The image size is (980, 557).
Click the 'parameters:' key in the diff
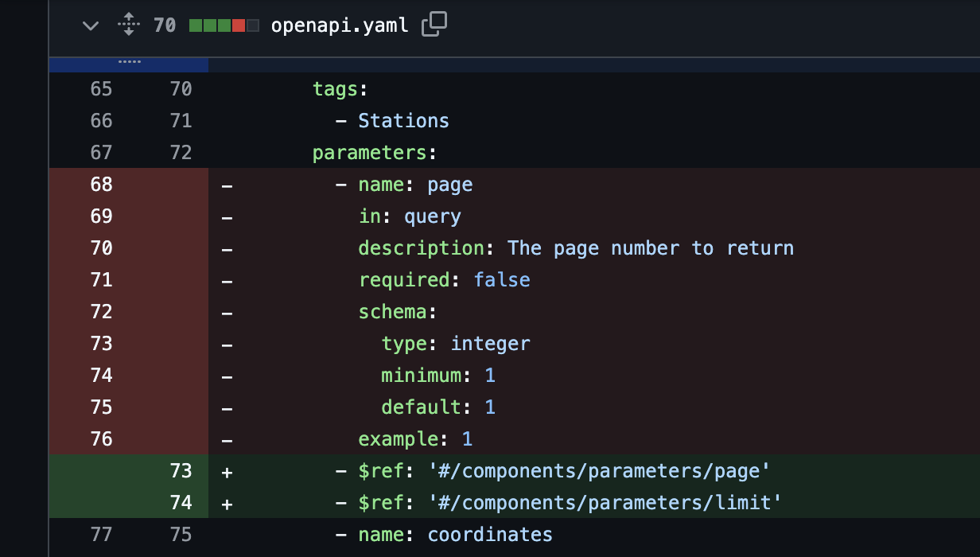374,153
